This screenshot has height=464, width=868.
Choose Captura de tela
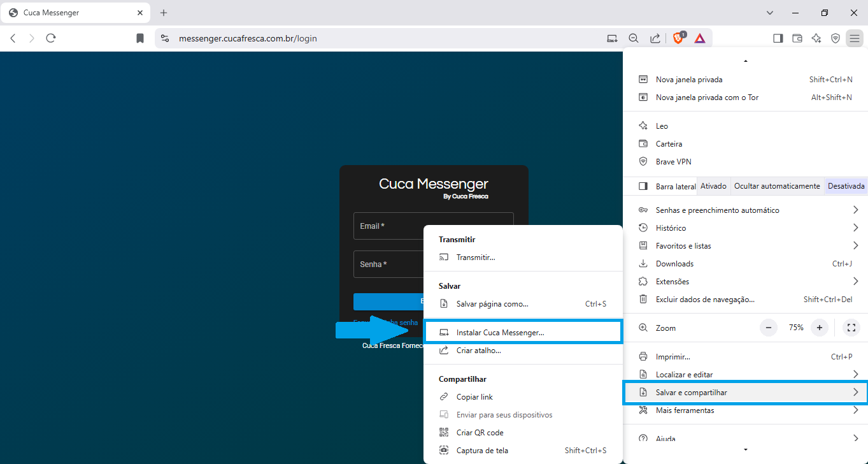pyautogui.click(x=523, y=451)
